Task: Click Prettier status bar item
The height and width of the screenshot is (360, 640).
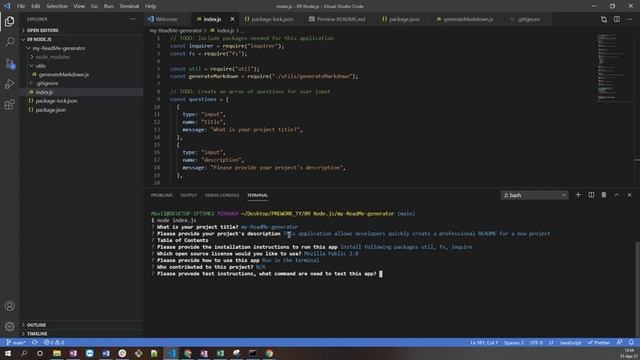Action: (598, 342)
